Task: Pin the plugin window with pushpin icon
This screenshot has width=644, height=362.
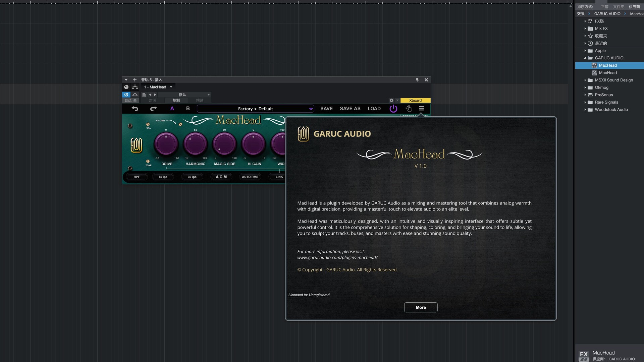Action: coord(417,80)
